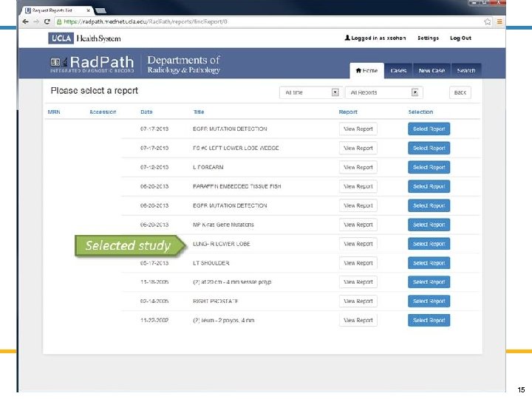View Report for ileum 2 polyps

[x=358, y=320]
